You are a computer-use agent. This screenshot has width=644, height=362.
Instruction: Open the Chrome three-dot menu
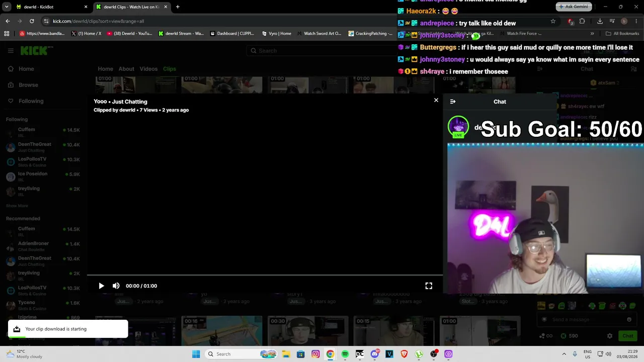[636, 21]
